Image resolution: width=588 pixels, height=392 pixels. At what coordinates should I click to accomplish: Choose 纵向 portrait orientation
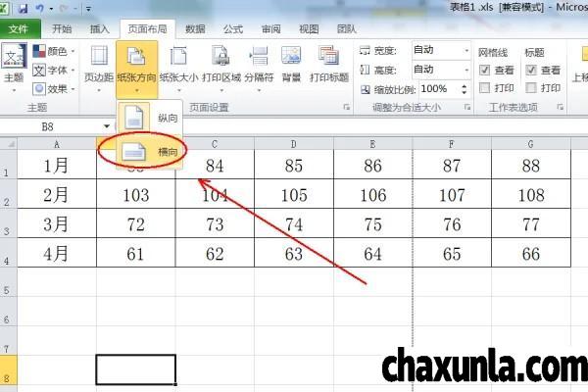click(150, 118)
